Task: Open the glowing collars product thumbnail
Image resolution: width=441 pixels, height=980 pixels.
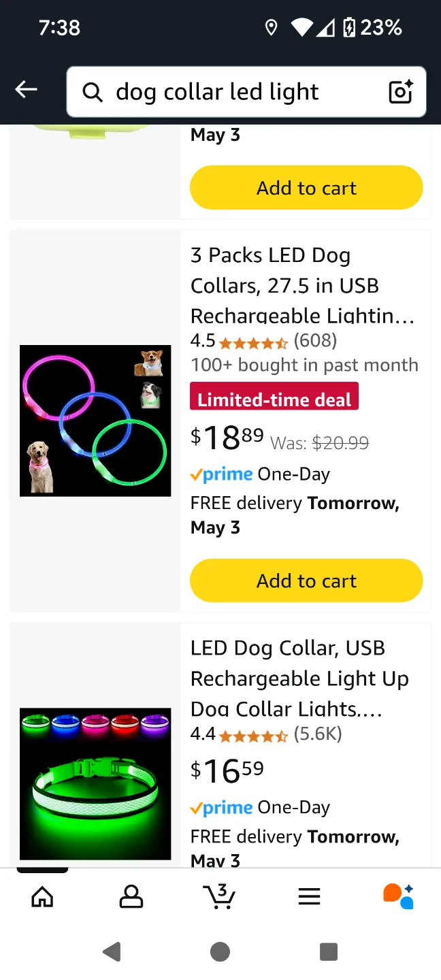Action: tap(95, 420)
